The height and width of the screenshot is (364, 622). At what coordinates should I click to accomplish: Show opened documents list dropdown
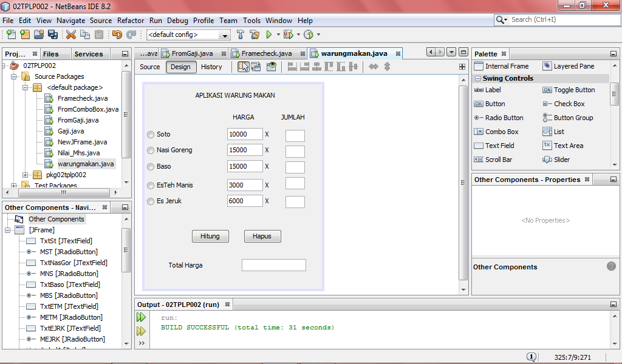(x=451, y=52)
